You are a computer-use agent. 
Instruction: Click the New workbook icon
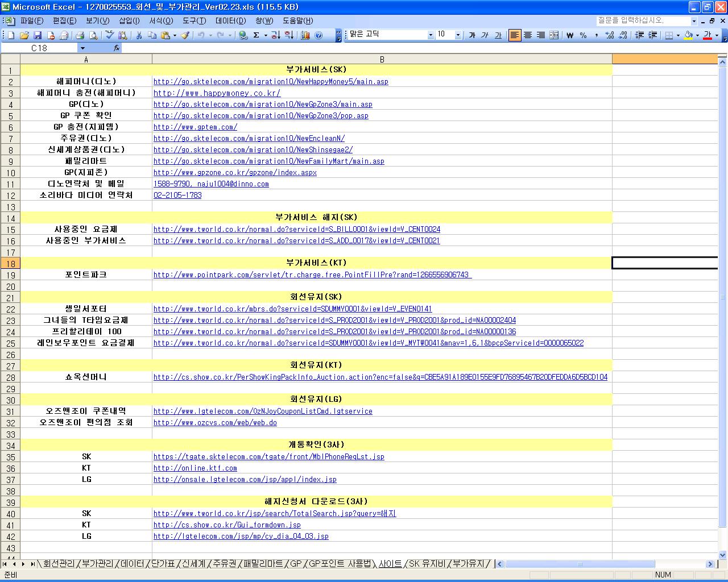11,35
